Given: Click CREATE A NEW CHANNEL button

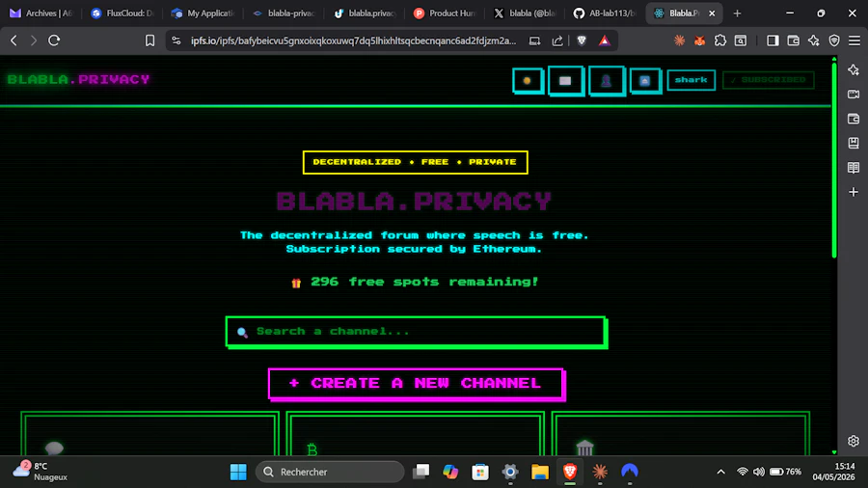Looking at the screenshot, I should pos(417,383).
